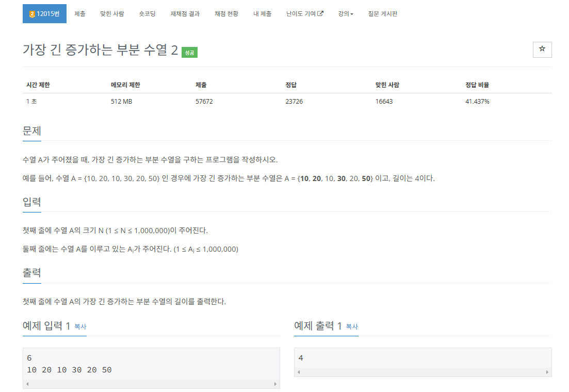Click the submission count 57672
The height and width of the screenshot is (392, 569).
click(204, 102)
